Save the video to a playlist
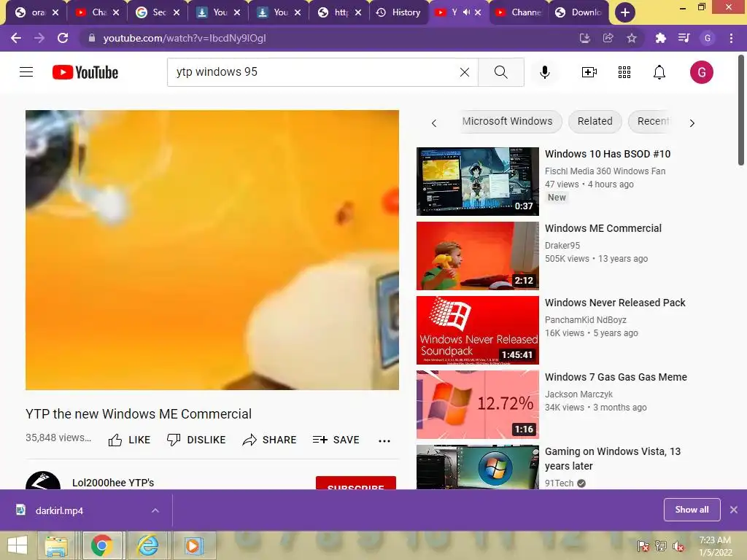Image resolution: width=747 pixels, height=560 pixels. pyautogui.click(x=336, y=440)
